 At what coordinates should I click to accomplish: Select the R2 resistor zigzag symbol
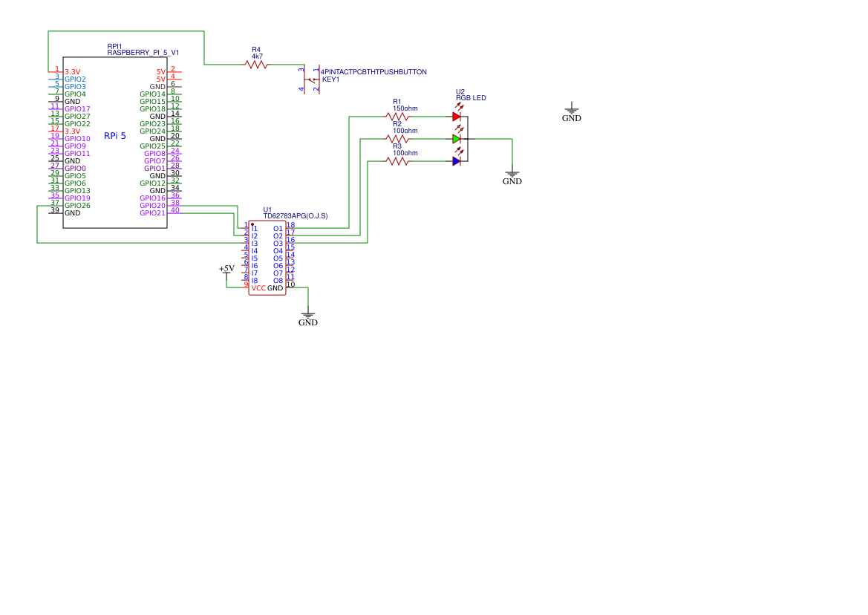point(397,139)
